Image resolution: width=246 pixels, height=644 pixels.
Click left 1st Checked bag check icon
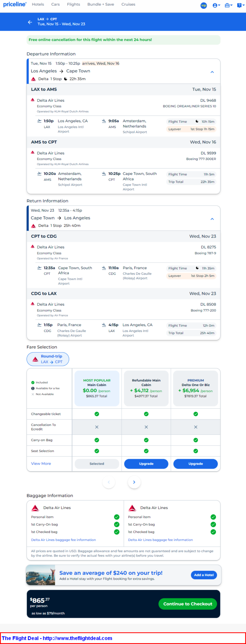[x=117, y=532]
